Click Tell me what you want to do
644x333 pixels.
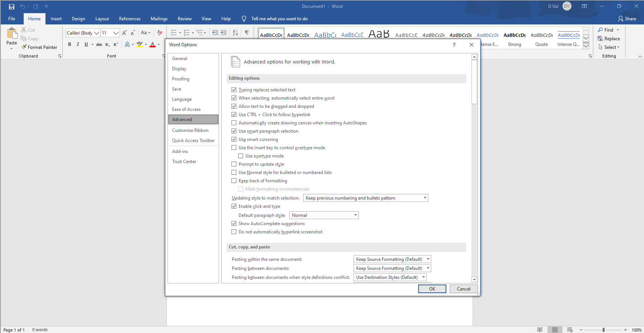[279, 19]
